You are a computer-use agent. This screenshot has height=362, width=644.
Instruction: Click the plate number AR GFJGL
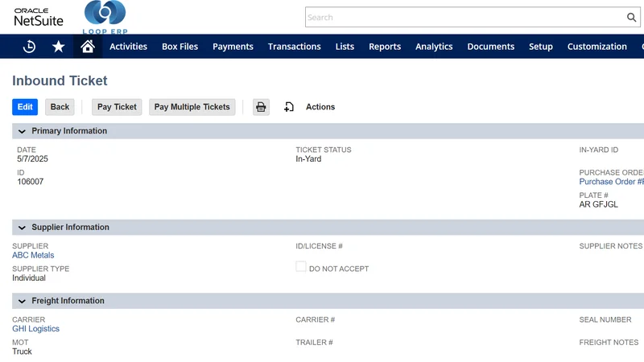point(598,204)
